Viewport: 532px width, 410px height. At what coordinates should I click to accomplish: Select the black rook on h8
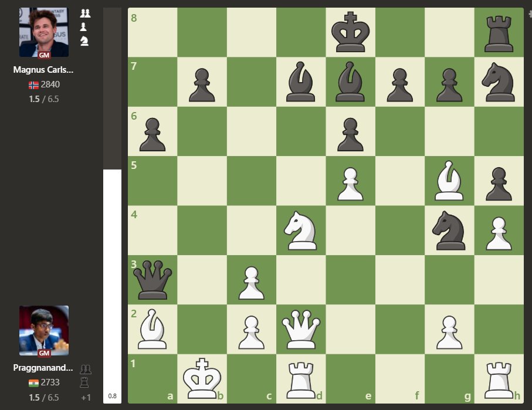tap(499, 33)
